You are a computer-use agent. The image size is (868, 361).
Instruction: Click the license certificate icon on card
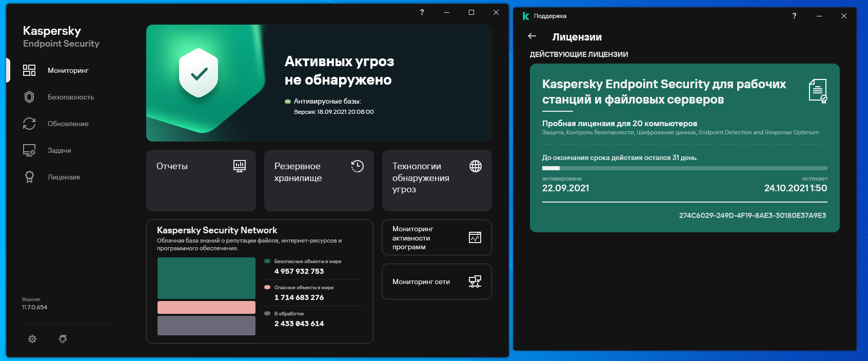coord(818,91)
